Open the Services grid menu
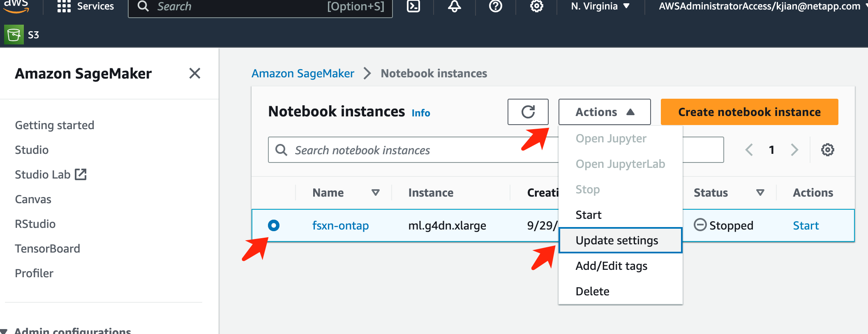Image resolution: width=868 pixels, height=334 pixels. point(64,6)
